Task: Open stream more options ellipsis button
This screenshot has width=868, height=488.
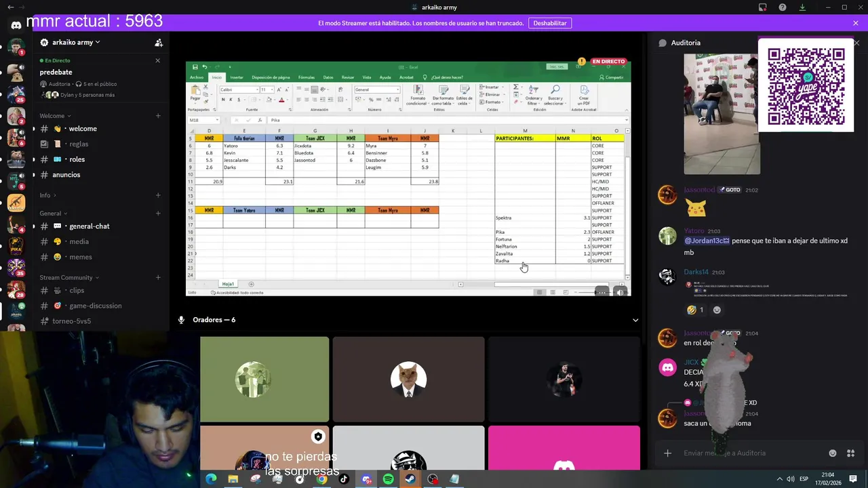Action: [x=601, y=292]
